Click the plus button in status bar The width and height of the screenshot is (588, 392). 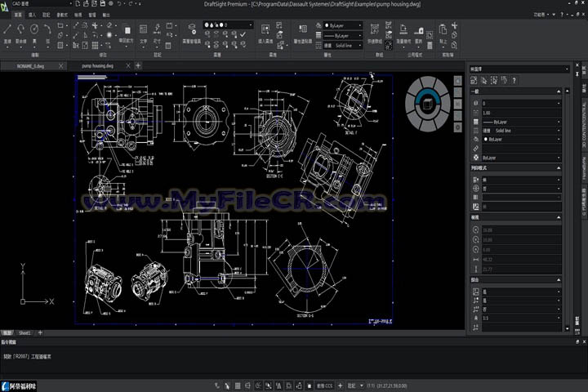coord(340,385)
